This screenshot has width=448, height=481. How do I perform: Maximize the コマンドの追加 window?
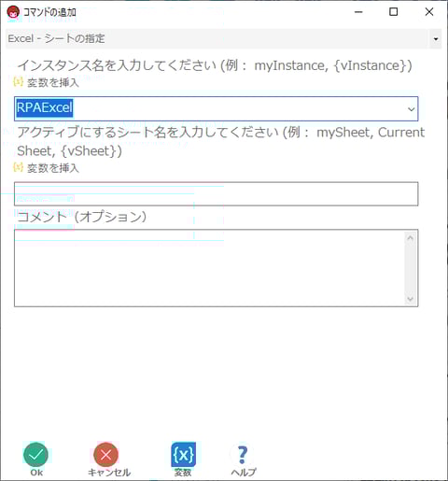pos(394,12)
